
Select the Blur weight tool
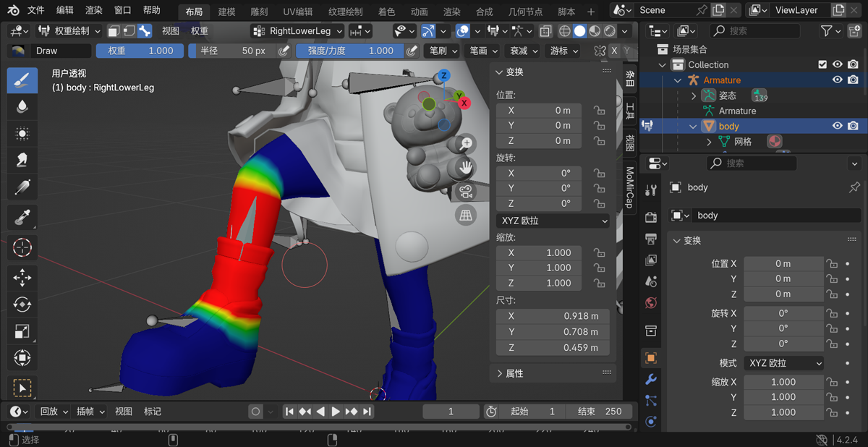pyautogui.click(x=22, y=107)
